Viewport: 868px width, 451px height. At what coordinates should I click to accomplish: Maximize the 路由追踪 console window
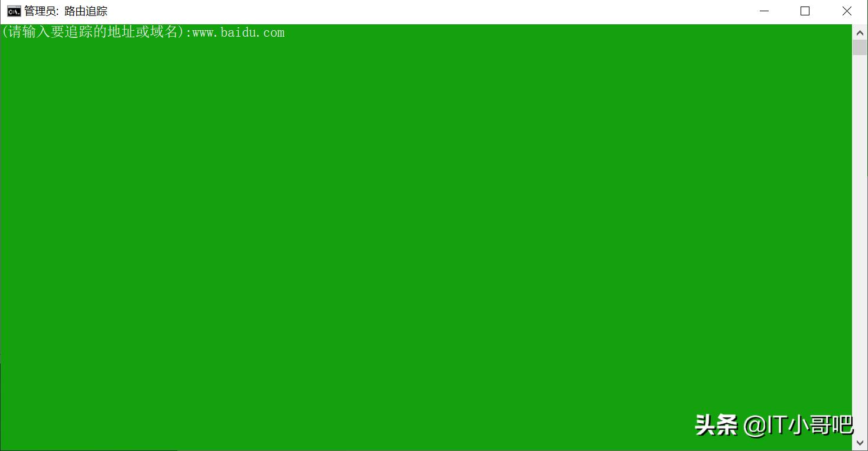click(x=805, y=11)
